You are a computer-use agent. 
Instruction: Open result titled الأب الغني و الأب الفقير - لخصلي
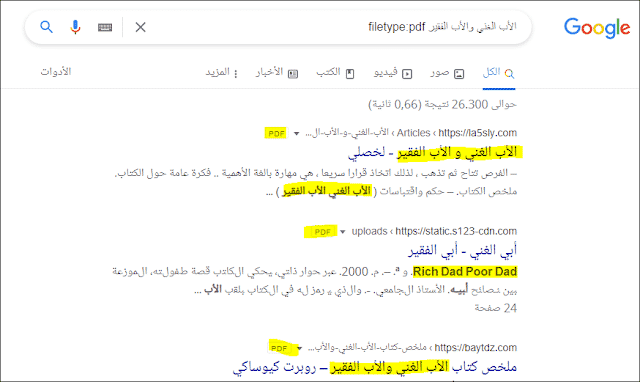click(x=433, y=152)
